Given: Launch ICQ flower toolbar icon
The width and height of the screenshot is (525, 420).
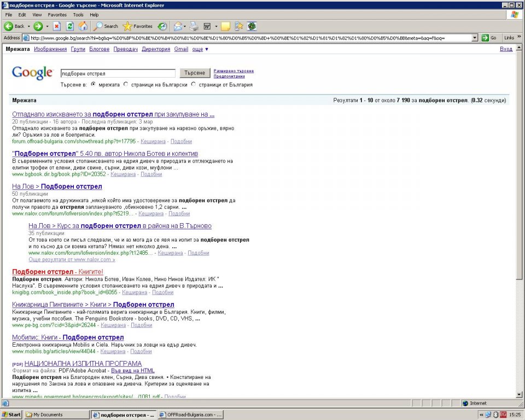Looking at the screenshot, I should pyautogui.click(x=252, y=26).
